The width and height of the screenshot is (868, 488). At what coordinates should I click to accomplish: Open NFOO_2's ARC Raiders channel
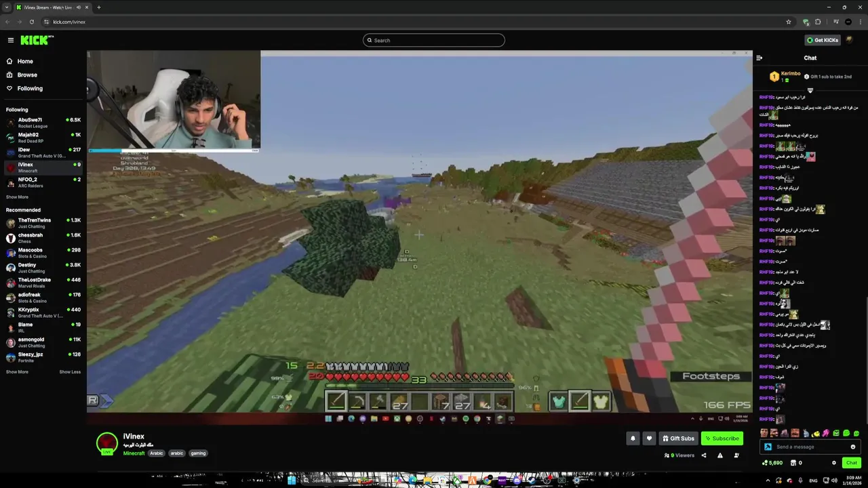point(43,182)
